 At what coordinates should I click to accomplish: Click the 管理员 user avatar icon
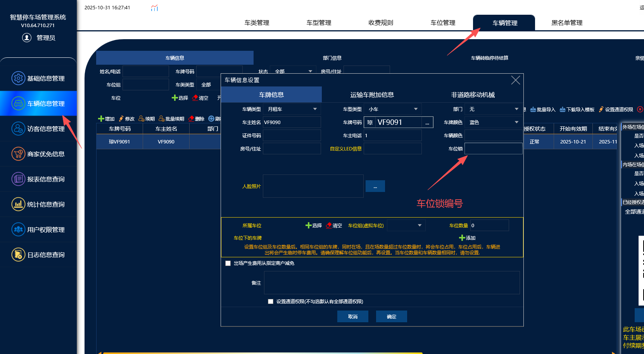click(27, 38)
